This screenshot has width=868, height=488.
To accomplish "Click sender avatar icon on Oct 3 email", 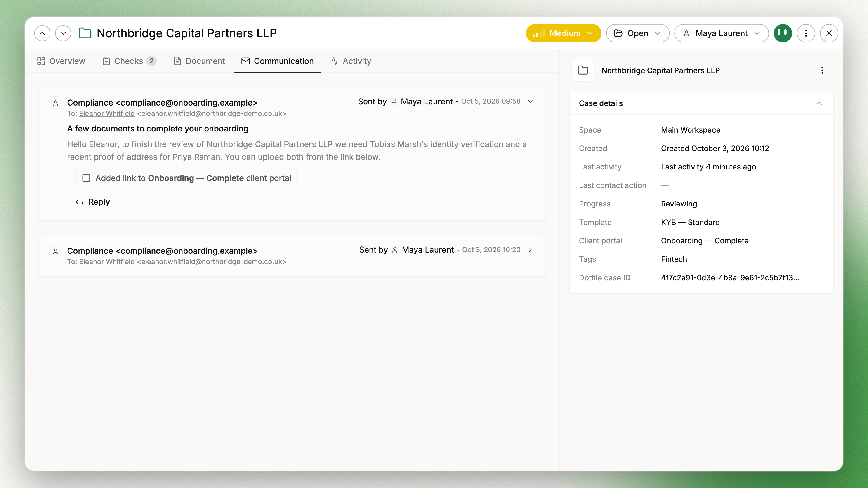I will (56, 251).
